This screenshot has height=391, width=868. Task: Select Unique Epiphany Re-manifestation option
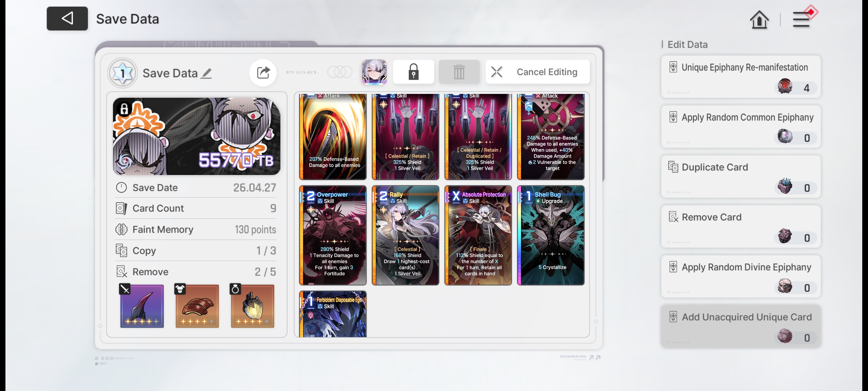(740, 77)
